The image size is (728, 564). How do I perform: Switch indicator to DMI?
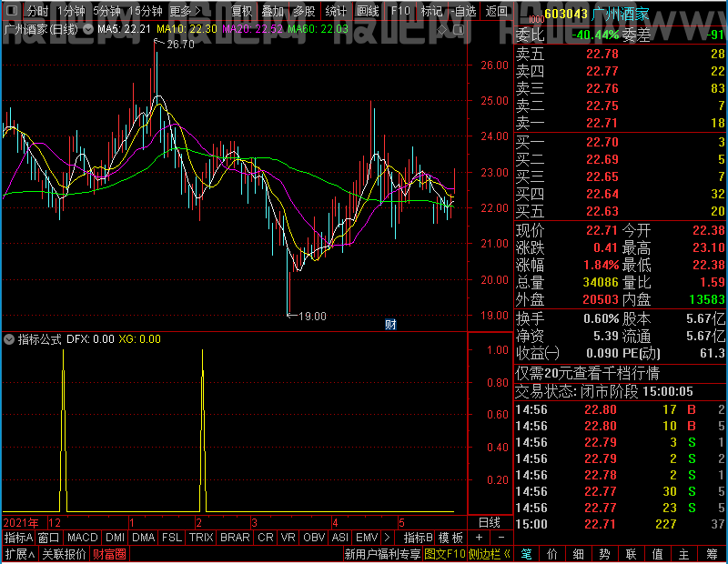[x=116, y=538]
